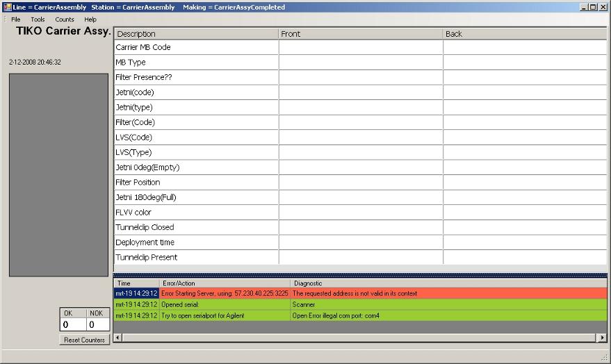This screenshot has width=611, height=364.
Task: Click the Front cell of Carrier MB Code
Action: pyautogui.click(x=361, y=47)
